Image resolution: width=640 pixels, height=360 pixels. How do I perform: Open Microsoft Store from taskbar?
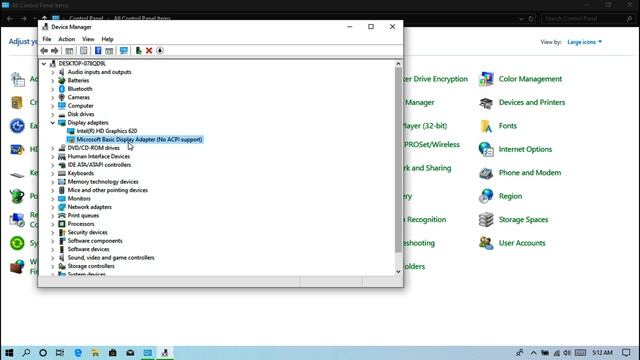[x=113, y=353]
